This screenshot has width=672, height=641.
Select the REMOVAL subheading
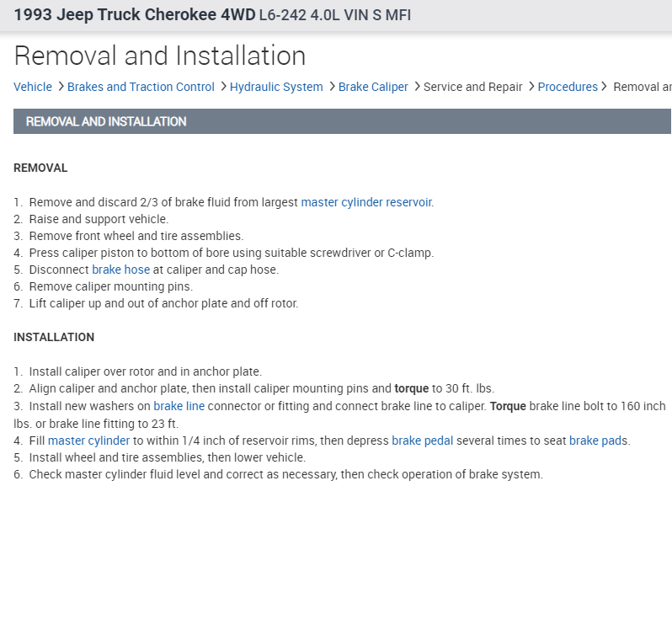click(x=40, y=168)
